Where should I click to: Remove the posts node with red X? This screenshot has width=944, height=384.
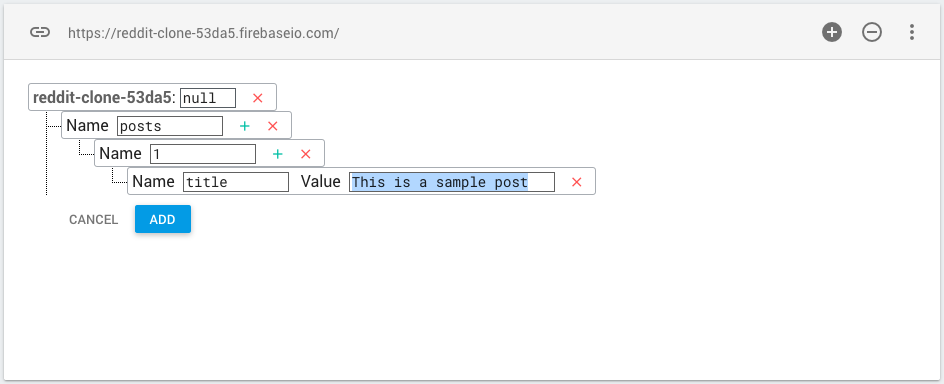point(273,126)
